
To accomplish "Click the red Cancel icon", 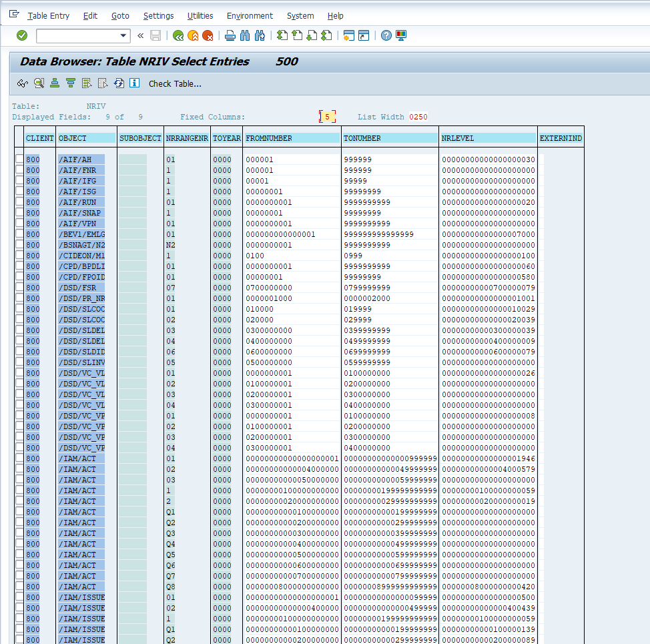I will [x=208, y=35].
